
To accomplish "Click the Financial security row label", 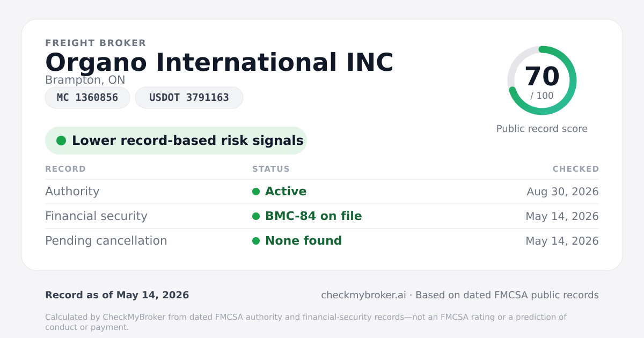I will pyautogui.click(x=96, y=216).
